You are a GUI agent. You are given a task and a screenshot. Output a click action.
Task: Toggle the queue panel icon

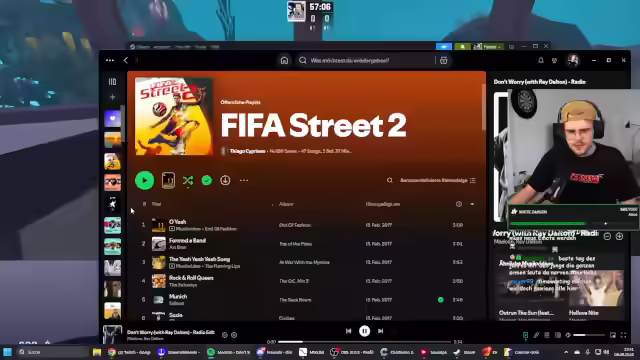(x=547, y=335)
